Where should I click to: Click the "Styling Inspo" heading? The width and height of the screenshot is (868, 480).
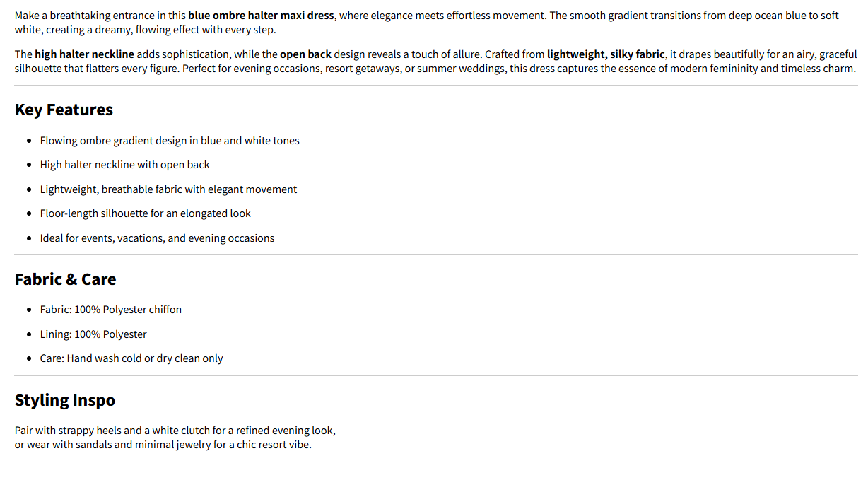point(64,400)
